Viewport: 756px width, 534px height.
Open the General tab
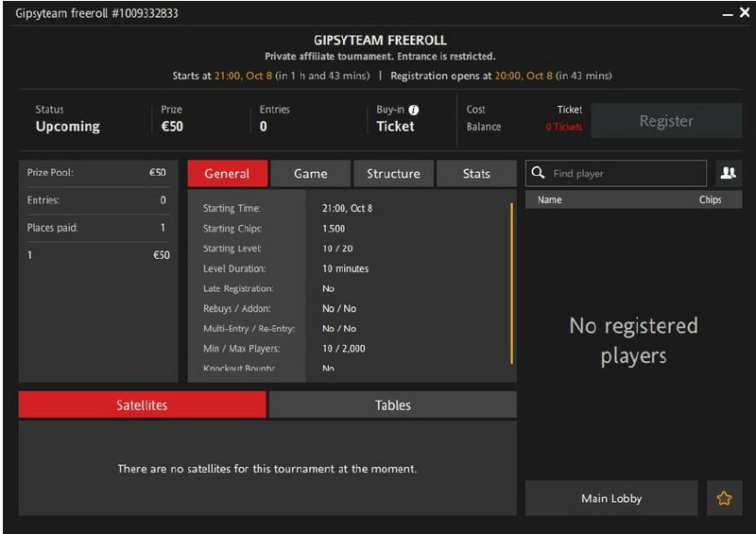[228, 174]
